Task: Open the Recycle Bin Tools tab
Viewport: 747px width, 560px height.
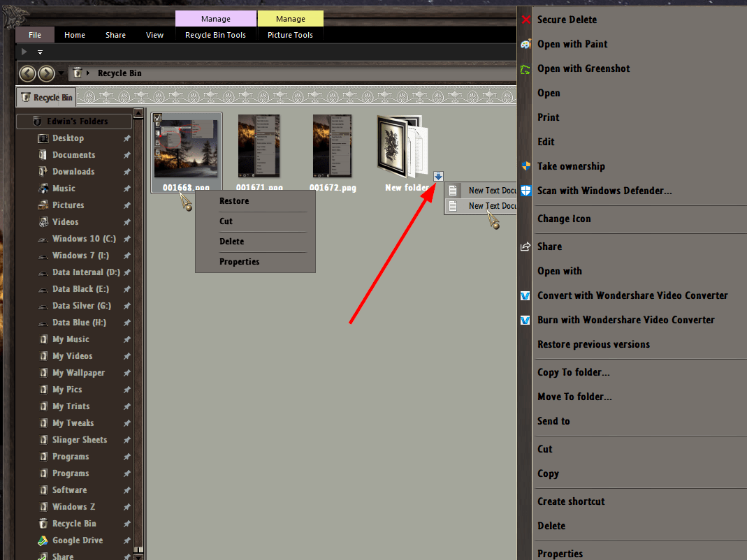Action: [215, 35]
